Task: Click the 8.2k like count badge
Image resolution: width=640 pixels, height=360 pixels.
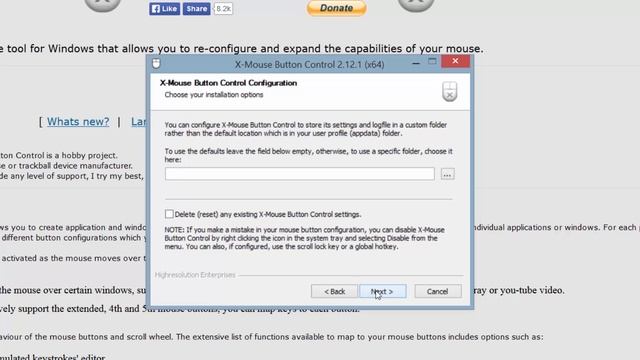Action: point(223,9)
